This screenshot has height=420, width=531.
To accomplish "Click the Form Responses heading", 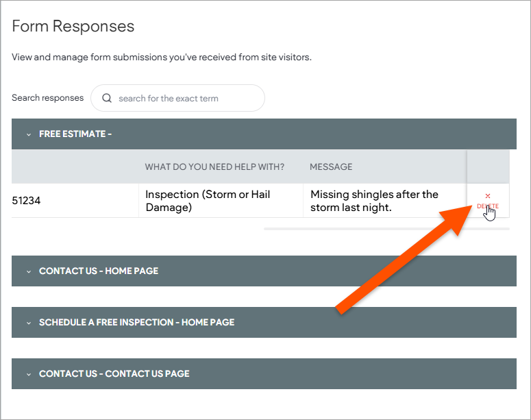I will [73, 27].
